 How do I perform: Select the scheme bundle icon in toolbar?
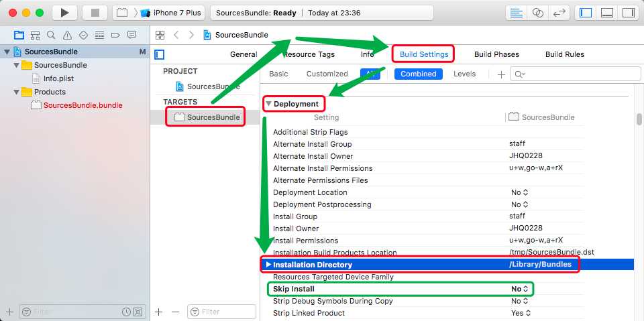tap(122, 13)
